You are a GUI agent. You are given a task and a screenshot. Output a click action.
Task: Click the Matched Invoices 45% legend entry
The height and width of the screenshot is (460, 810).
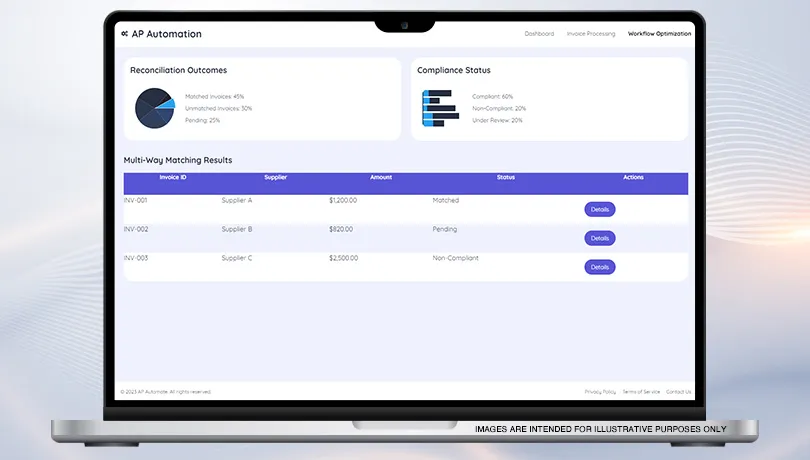pyautogui.click(x=214, y=96)
